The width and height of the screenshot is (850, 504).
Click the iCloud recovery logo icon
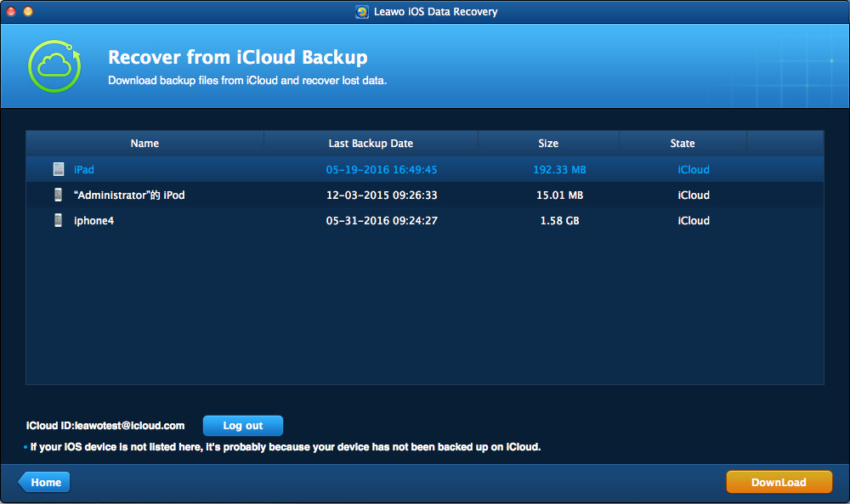55,65
